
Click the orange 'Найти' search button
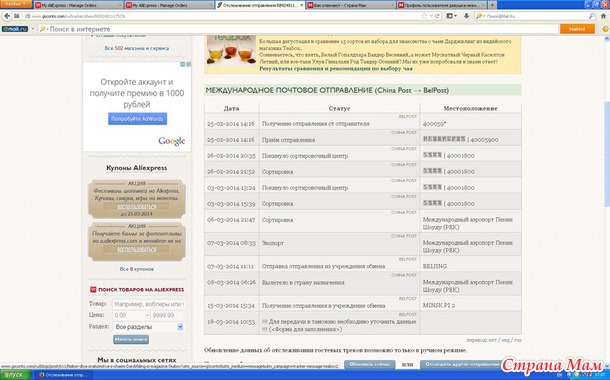[577, 29]
